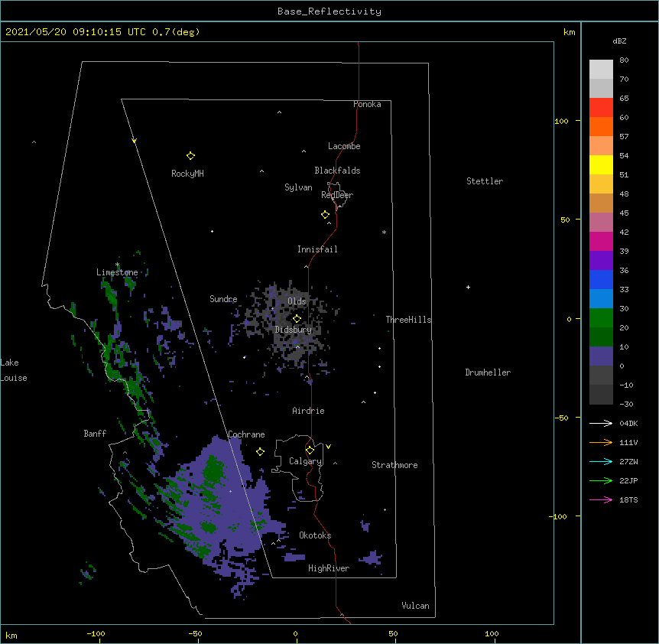Click the Ponoka label
The image size is (659, 644).
367,104
